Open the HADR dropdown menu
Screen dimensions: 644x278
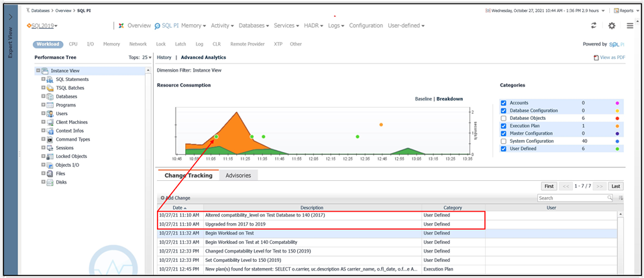point(314,25)
